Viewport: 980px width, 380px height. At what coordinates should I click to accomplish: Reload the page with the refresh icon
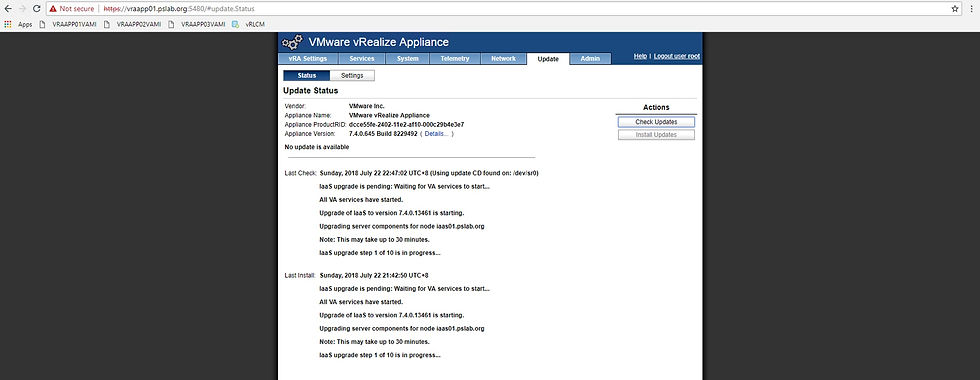coord(37,9)
